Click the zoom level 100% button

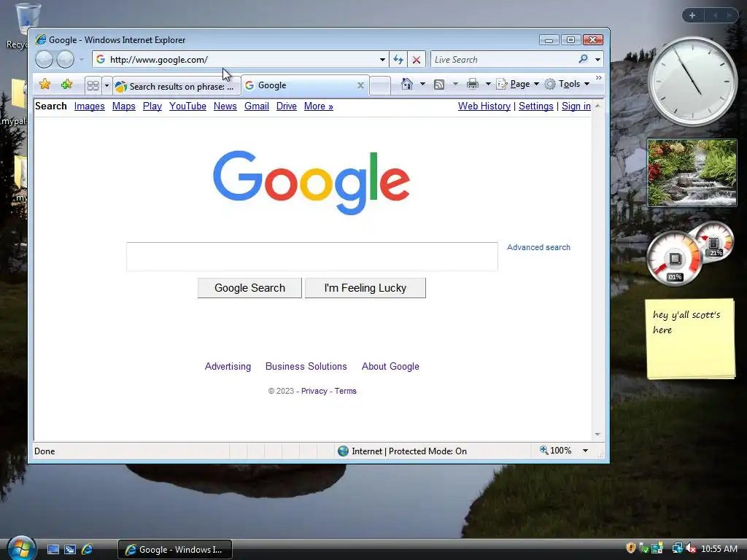(555, 451)
